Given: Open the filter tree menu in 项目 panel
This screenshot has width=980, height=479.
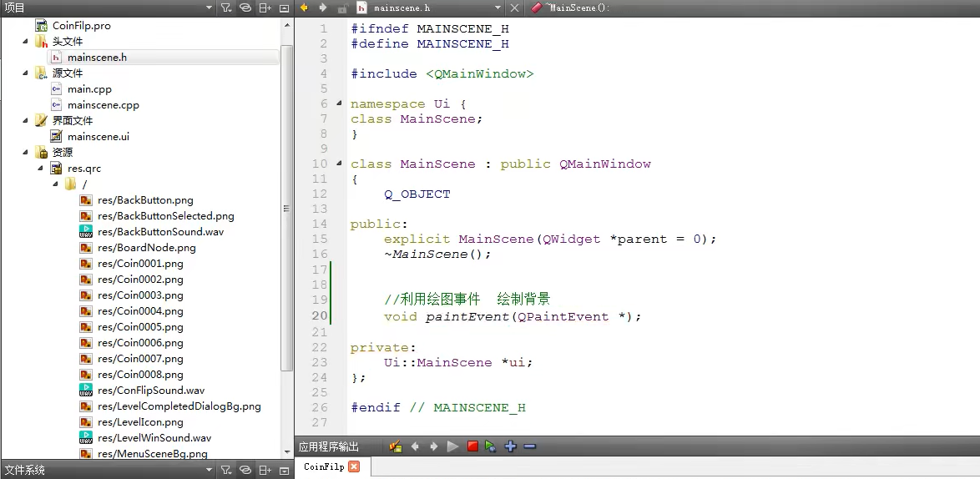Looking at the screenshot, I should 226,8.
